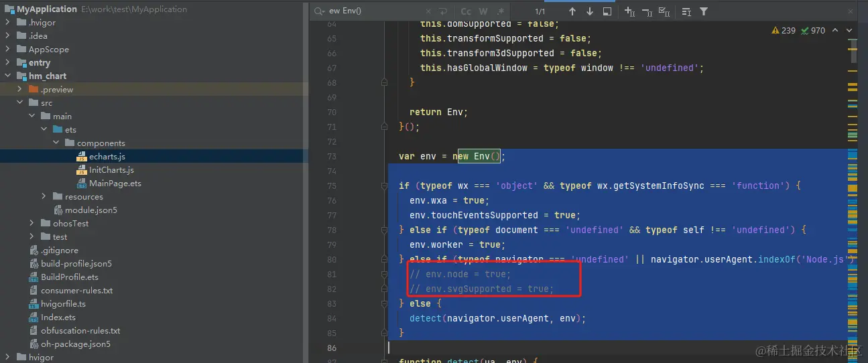Expand the AppScope folder
Screen dimensions: 868x363
click(x=9, y=50)
